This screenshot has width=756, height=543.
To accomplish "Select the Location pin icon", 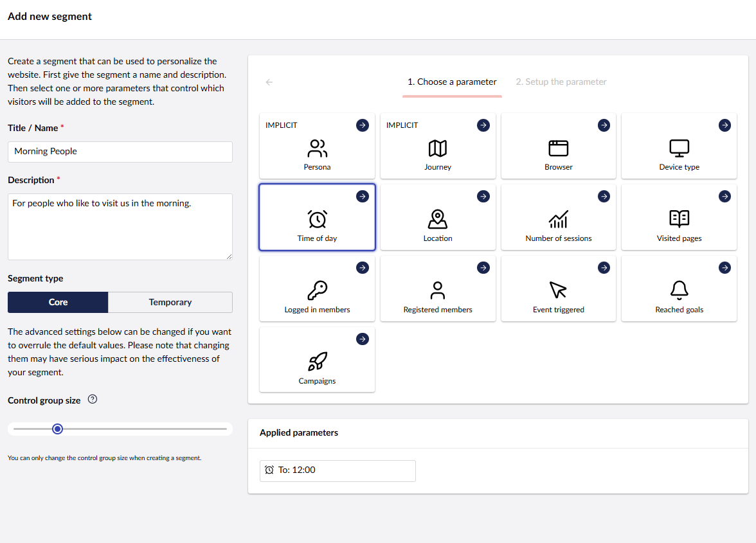I will (438, 220).
